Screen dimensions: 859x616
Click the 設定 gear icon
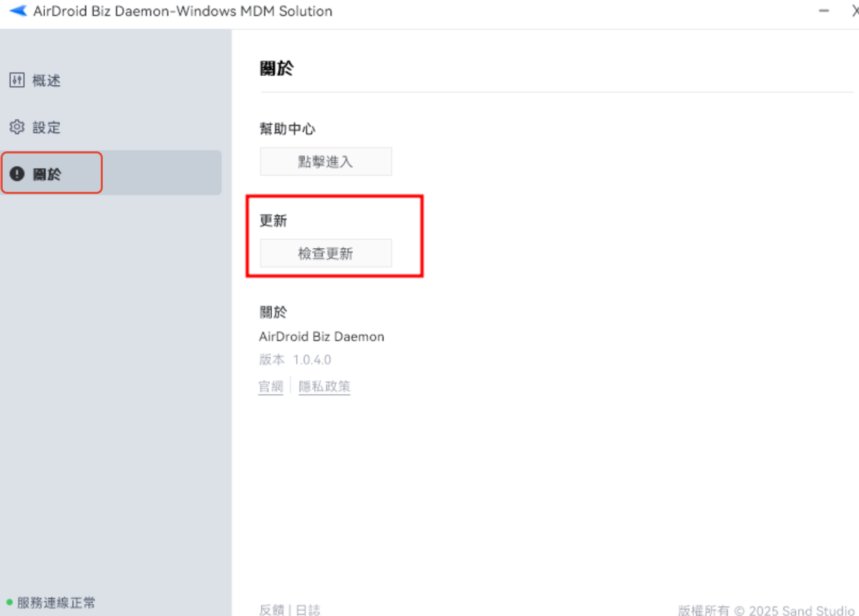tap(17, 127)
